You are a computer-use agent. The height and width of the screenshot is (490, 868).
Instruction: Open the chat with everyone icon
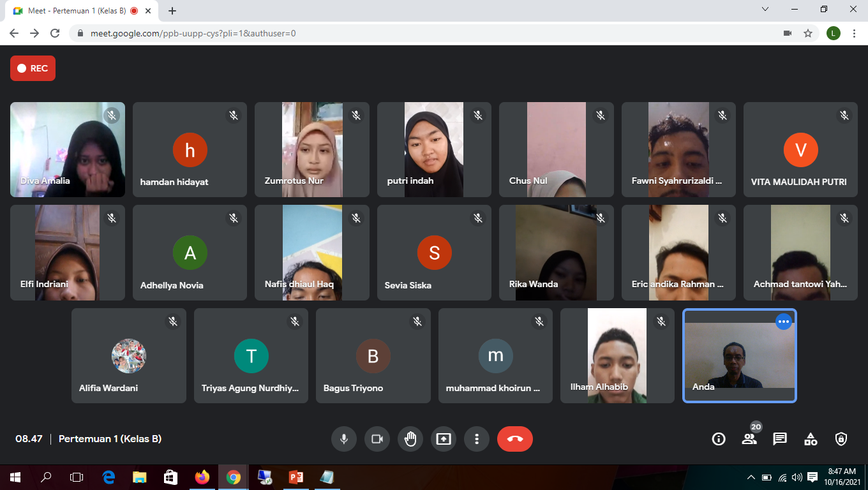click(780, 439)
